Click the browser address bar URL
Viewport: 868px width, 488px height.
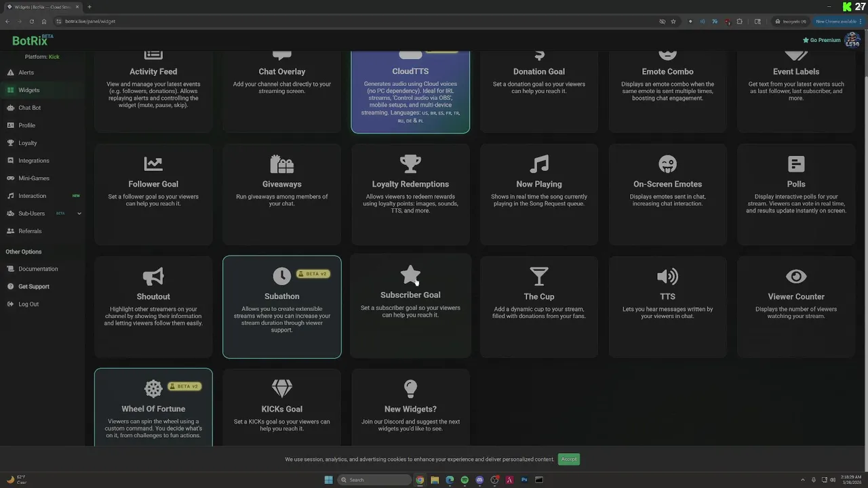pos(90,21)
